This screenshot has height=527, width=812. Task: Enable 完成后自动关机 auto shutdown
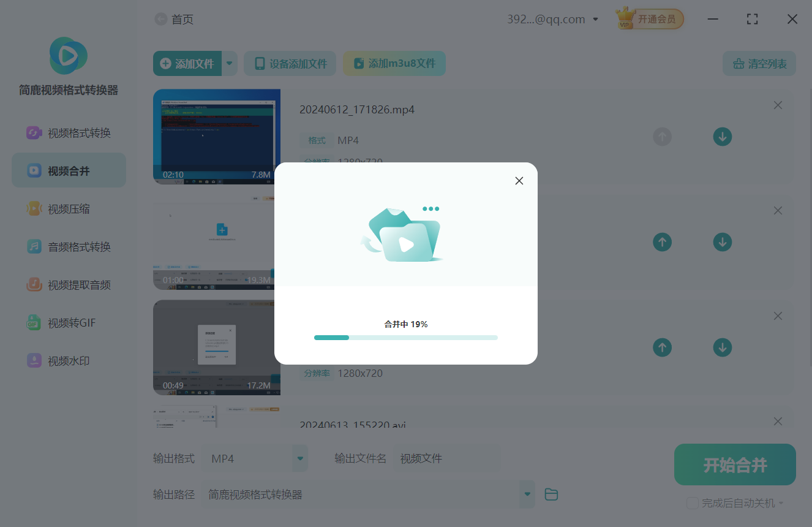(693, 502)
